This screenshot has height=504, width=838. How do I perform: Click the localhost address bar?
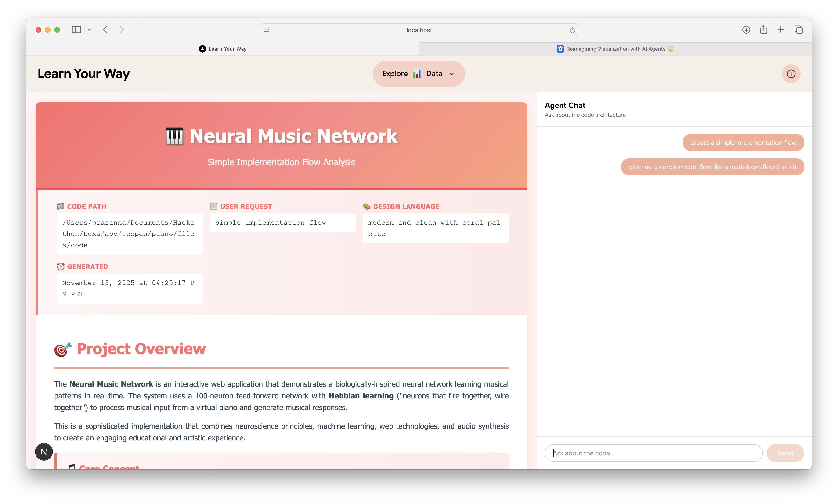pos(419,30)
